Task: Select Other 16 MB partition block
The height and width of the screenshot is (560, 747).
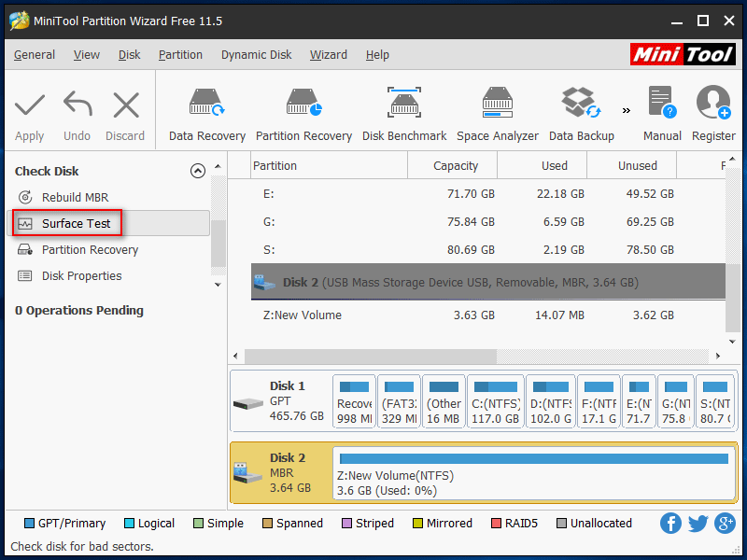Action: 444,402
